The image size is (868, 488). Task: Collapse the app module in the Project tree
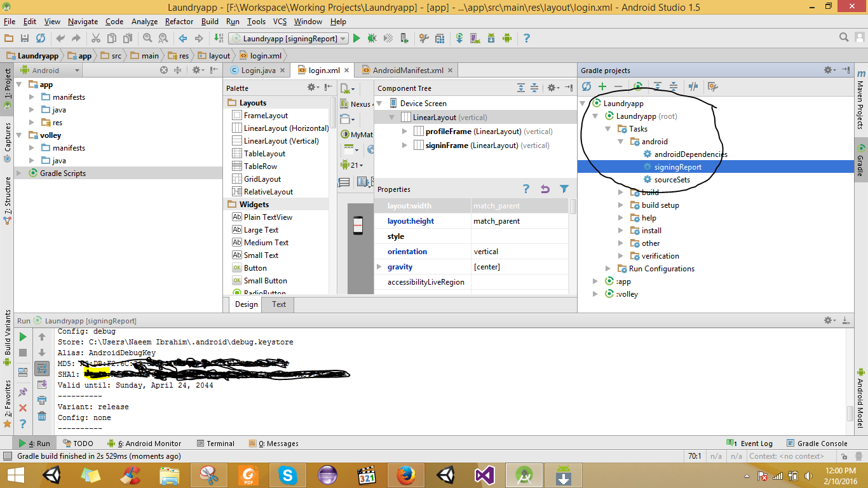coord(19,85)
